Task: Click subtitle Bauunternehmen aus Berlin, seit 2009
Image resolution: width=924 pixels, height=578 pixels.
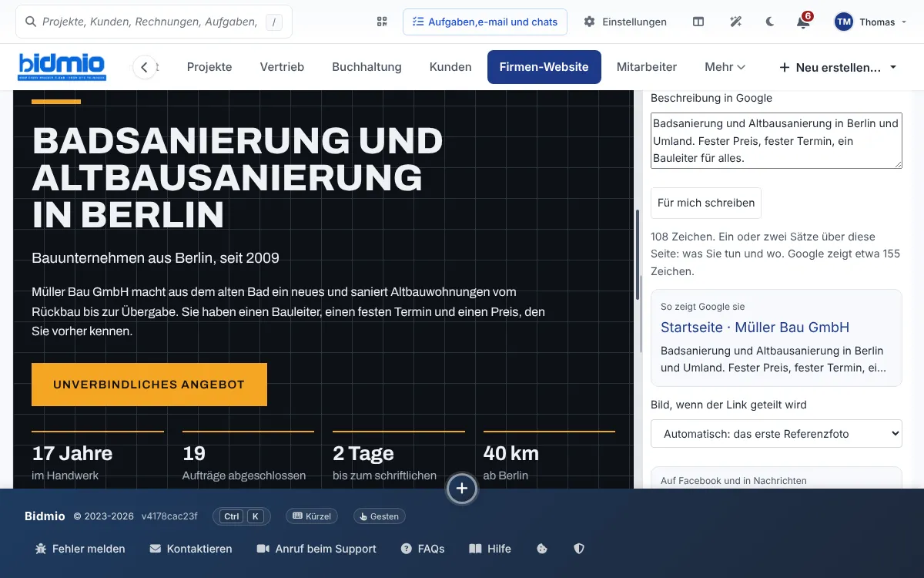Action: coord(156,257)
